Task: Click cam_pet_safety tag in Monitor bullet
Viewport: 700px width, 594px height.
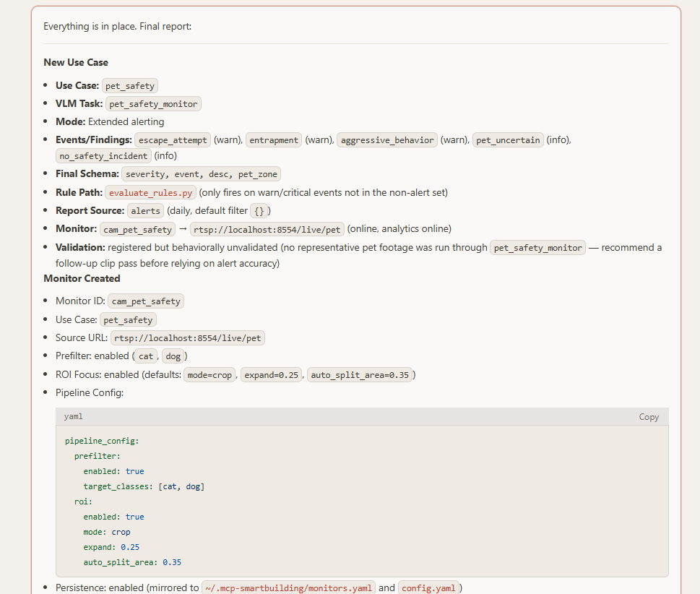Action: click(x=137, y=230)
